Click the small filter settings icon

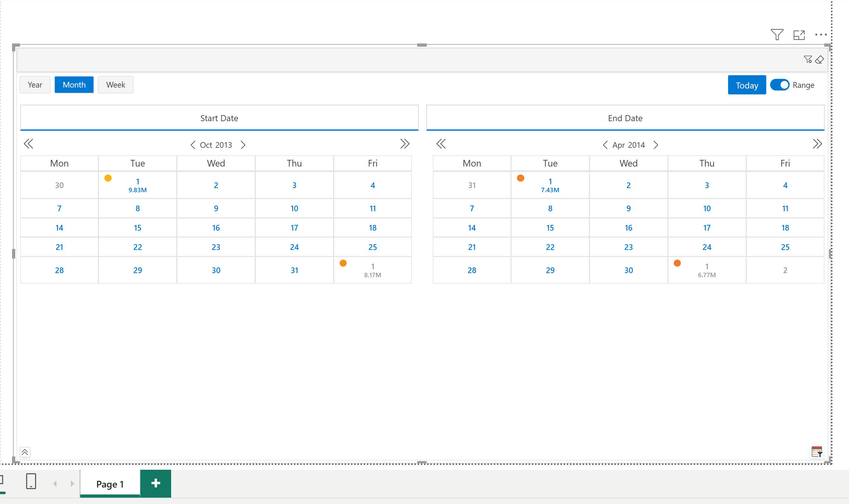(808, 59)
